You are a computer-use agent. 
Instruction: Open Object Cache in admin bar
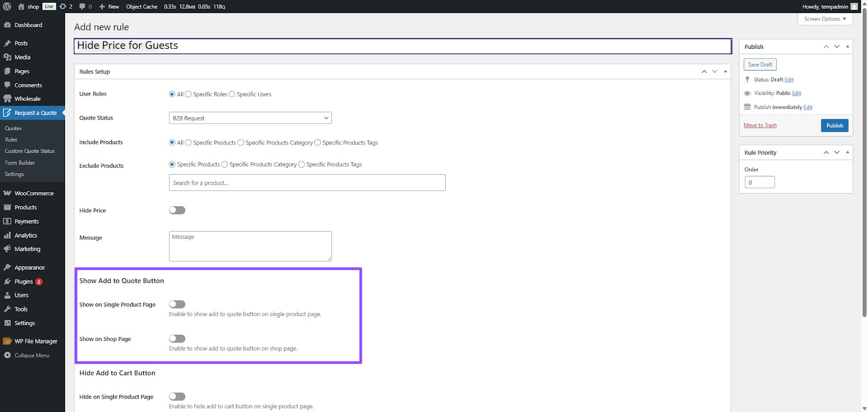[142, 7]
